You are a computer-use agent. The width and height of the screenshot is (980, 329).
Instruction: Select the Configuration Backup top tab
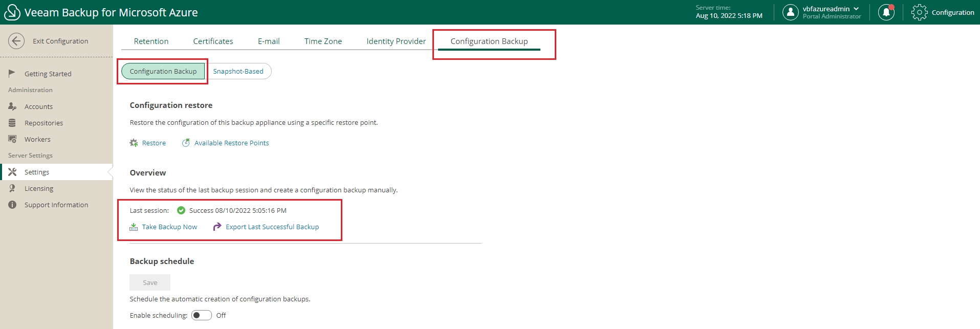coord(489,41)
